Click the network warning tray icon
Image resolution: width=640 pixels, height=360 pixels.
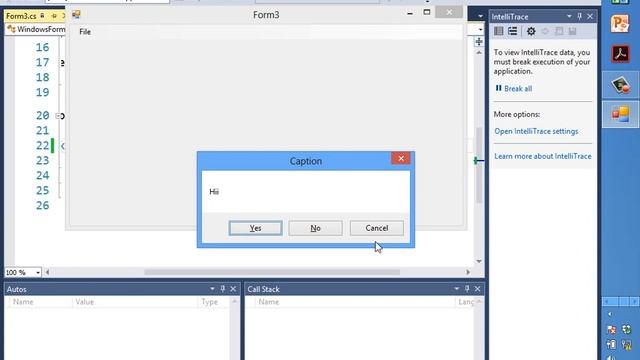click(627, 344)
